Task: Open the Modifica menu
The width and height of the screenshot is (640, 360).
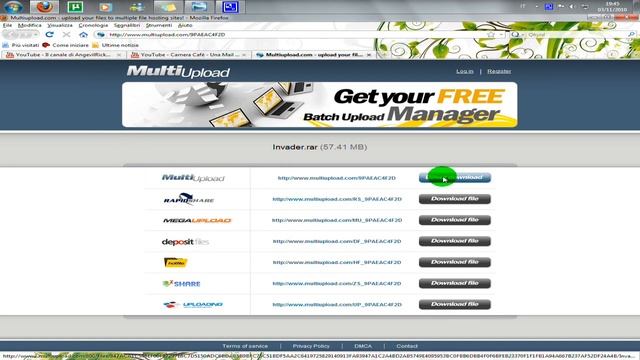Action: click(x=29, y=25)
